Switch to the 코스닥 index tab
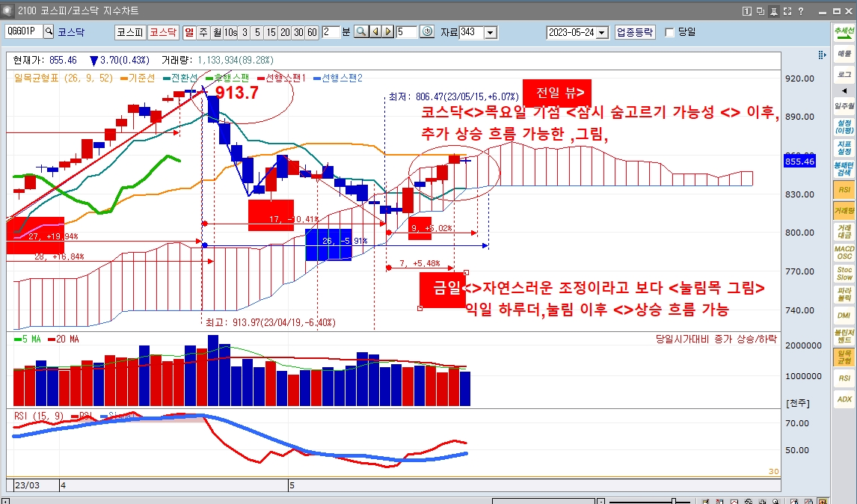Screen dimensions: 857x504 point(163,32)
